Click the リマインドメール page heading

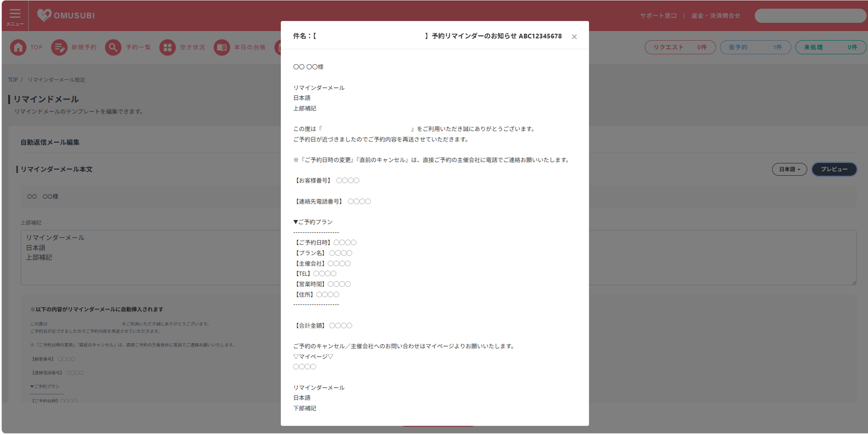click(x=46, y=100)
